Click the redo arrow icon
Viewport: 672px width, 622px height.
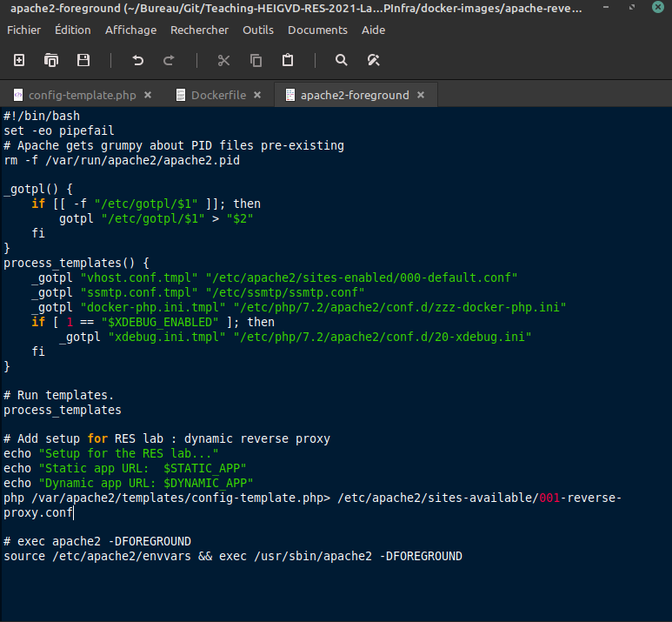[169, 60]
